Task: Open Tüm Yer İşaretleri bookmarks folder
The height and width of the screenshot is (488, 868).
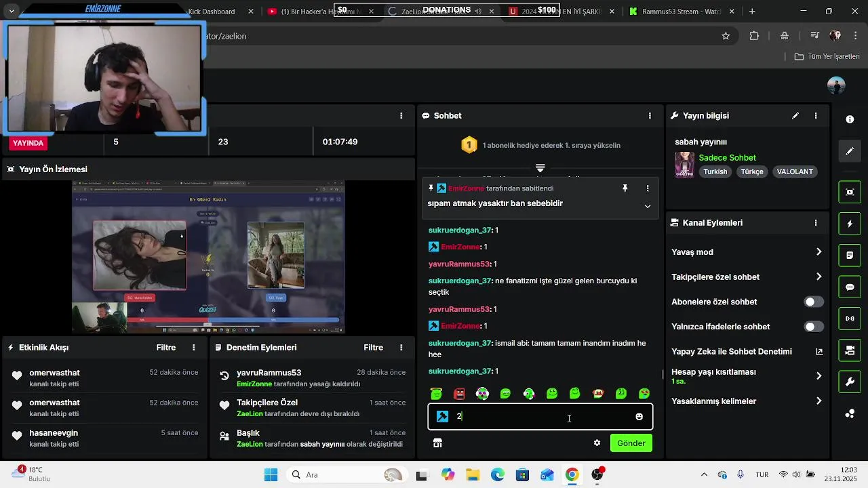Action: [x=827, y=56]
